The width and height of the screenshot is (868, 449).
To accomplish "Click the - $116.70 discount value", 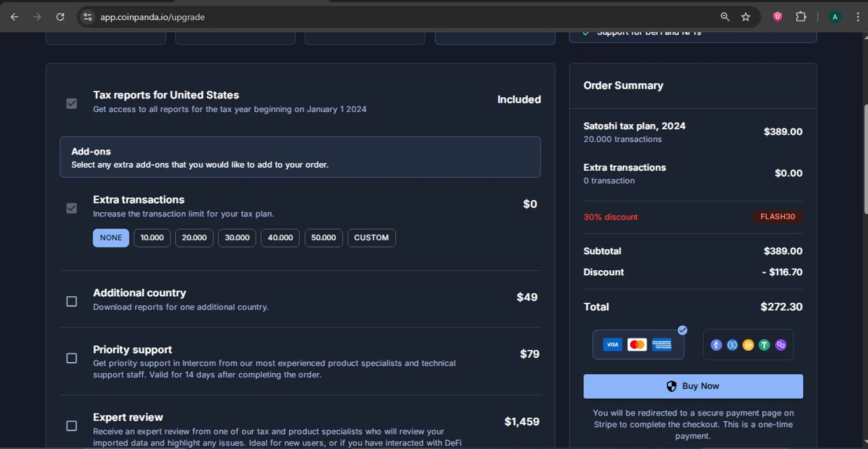I will pos(782,273).
